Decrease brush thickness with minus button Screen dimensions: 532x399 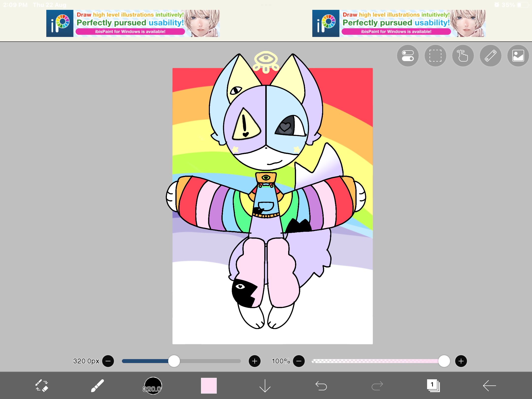point(108,361)
